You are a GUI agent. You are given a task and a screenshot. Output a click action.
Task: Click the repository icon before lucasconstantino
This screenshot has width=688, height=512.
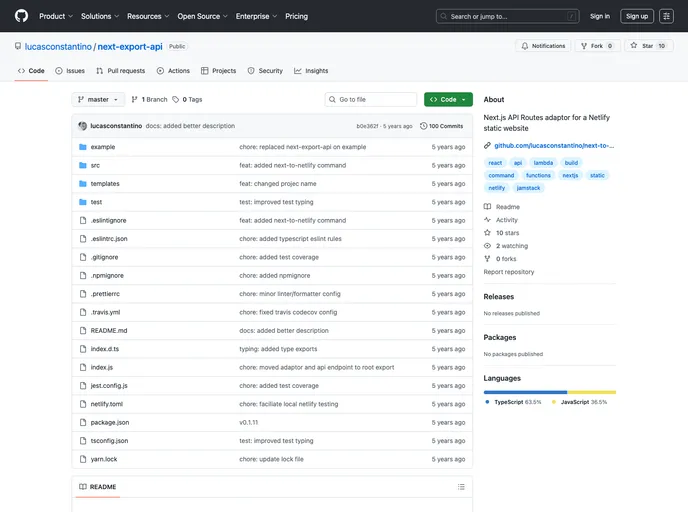click(x=18, y=46)
